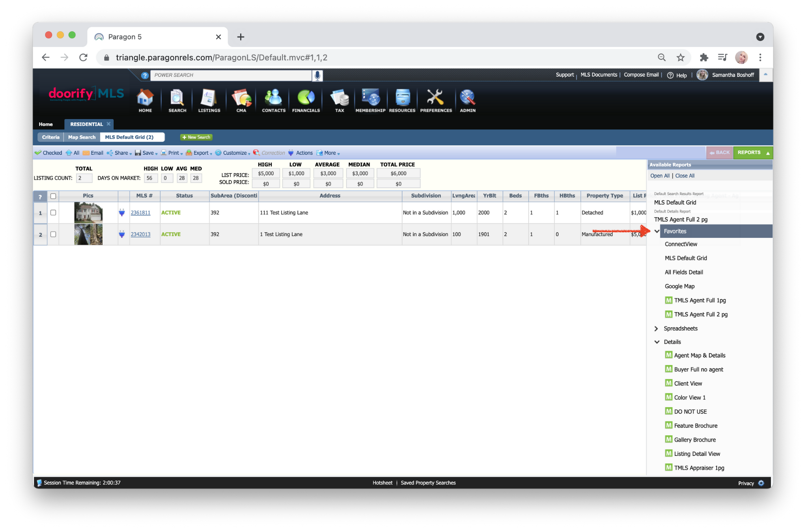806x532 pixels.
Task: Open the Print dropdown
Action: pos(172,153)
